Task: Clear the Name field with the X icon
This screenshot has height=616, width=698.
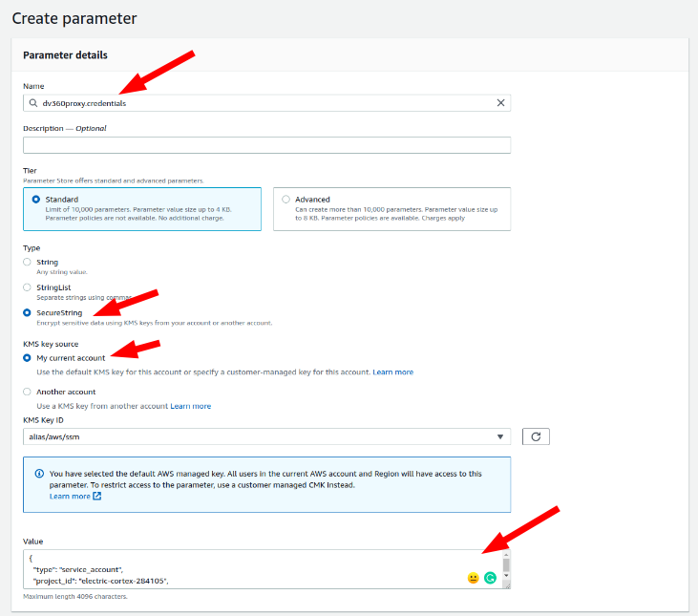Action: coord(500,103)
